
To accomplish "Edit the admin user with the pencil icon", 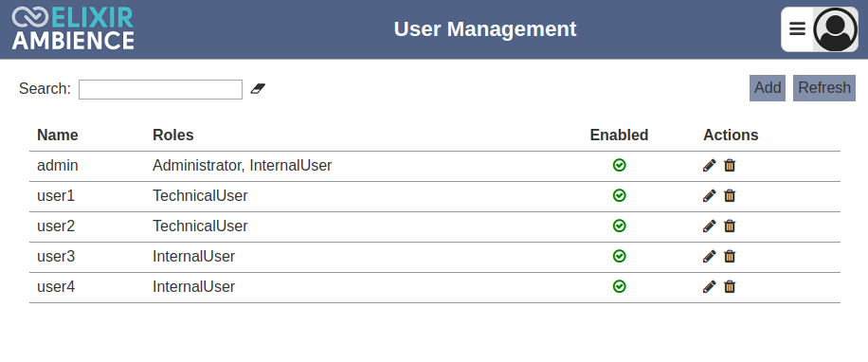I will (709, 166).
